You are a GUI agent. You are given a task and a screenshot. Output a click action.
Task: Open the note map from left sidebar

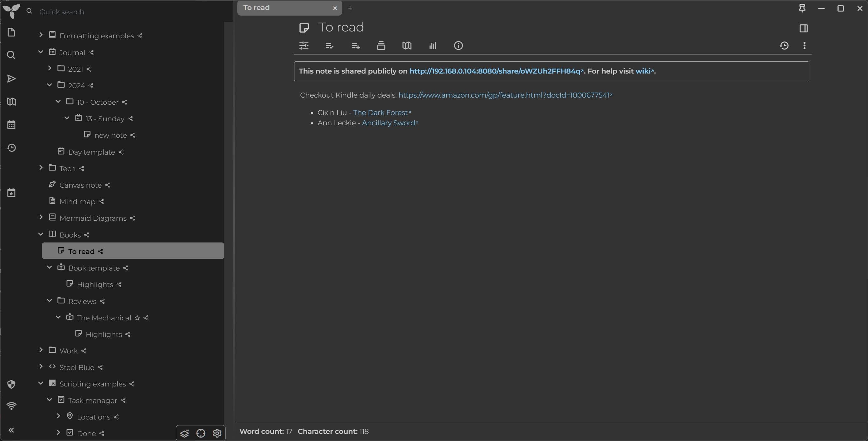[x=11, y=102]
